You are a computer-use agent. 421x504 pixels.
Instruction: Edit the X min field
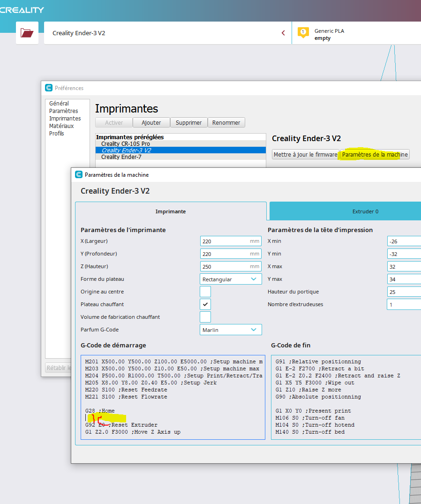point(404,241)
